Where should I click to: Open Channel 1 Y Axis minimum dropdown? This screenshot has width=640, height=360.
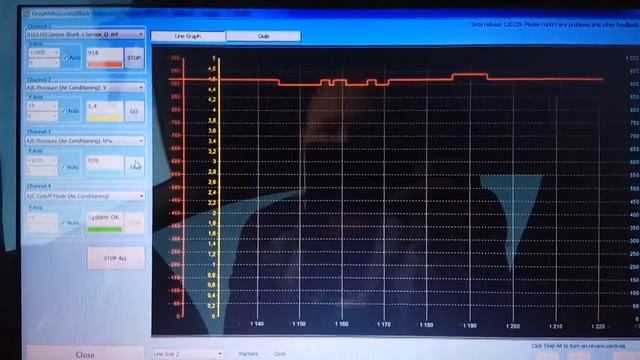[x=44, y=63]
